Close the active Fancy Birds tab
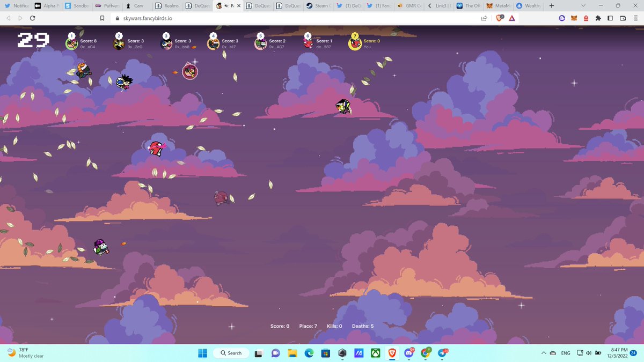 click(239, 5)
